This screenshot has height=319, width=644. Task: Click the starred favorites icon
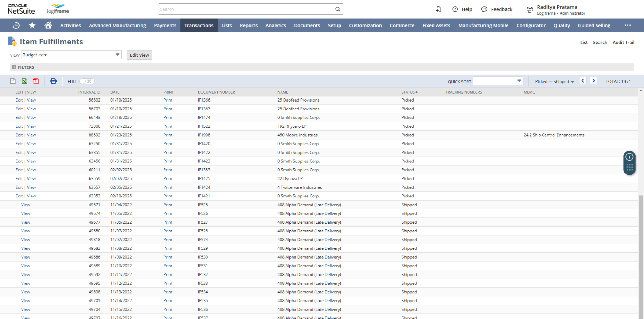(32, 25)
